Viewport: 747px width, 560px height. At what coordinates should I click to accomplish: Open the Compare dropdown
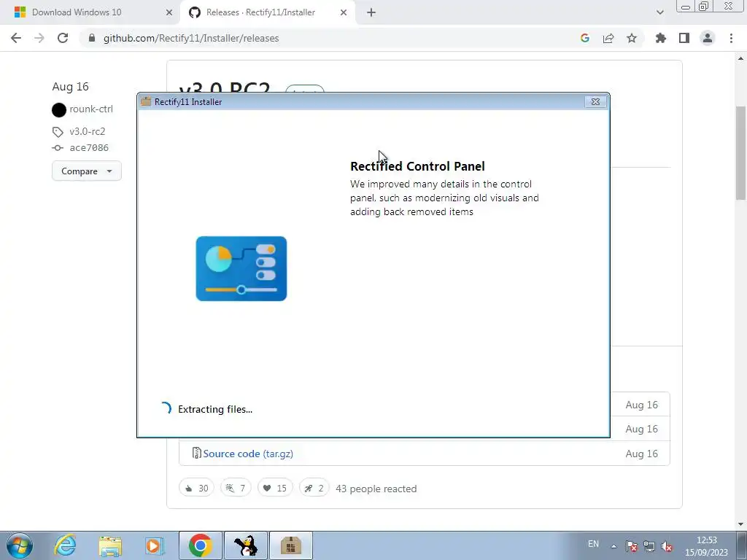click(87, 171)
